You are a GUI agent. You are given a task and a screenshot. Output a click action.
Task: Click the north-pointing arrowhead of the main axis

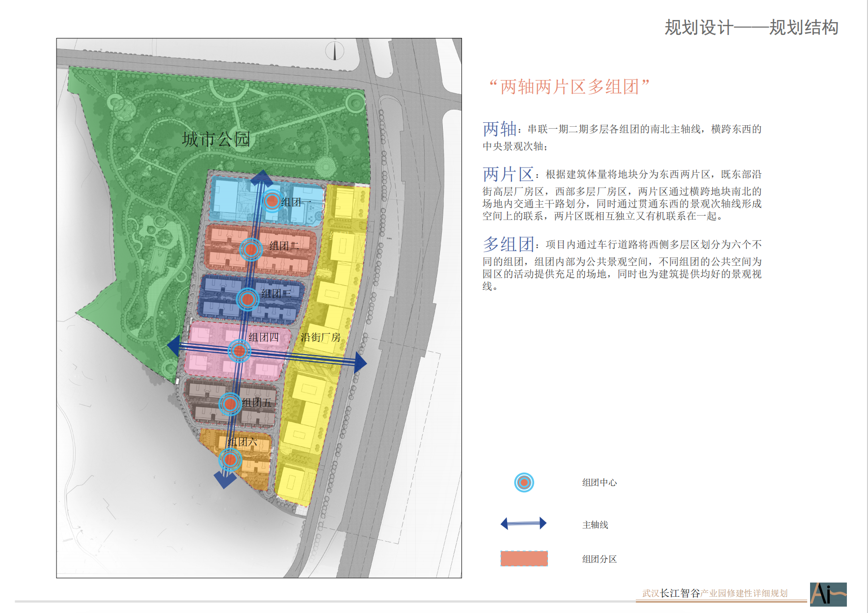point(262,177)
